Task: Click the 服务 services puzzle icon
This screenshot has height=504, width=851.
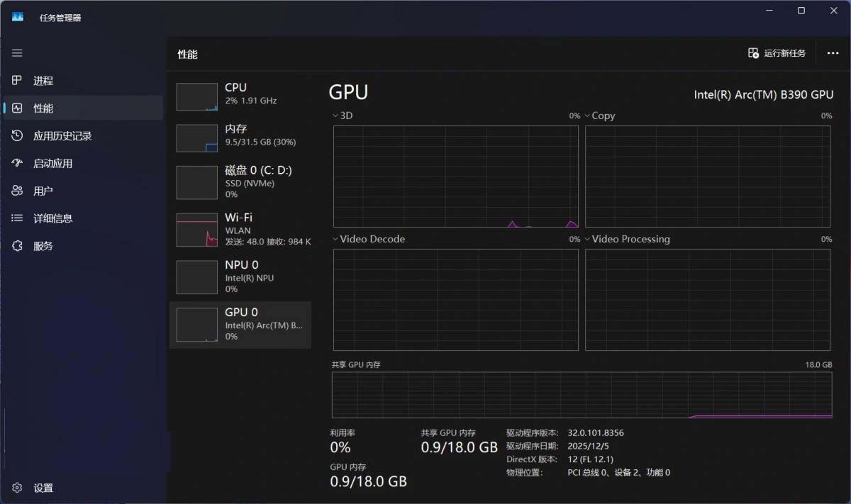Action: coord(18,246)
